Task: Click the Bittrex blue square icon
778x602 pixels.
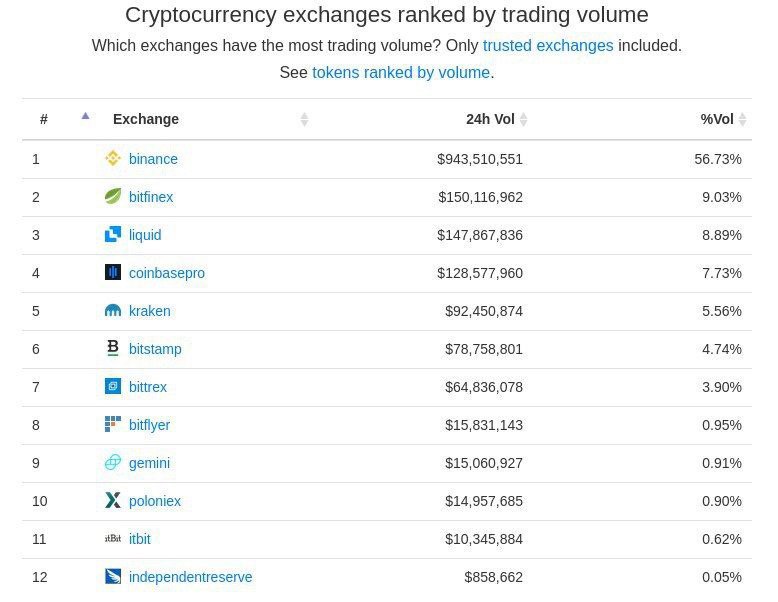Action: 113,386
